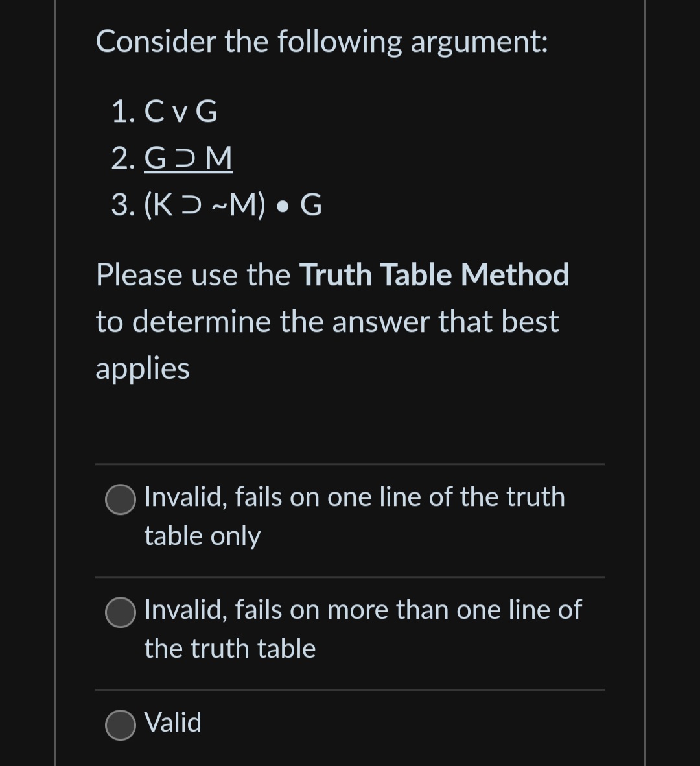Click premise 3 "(K ⊃ ~M) • G"
The image size is (700, 766).
[217, 205]
